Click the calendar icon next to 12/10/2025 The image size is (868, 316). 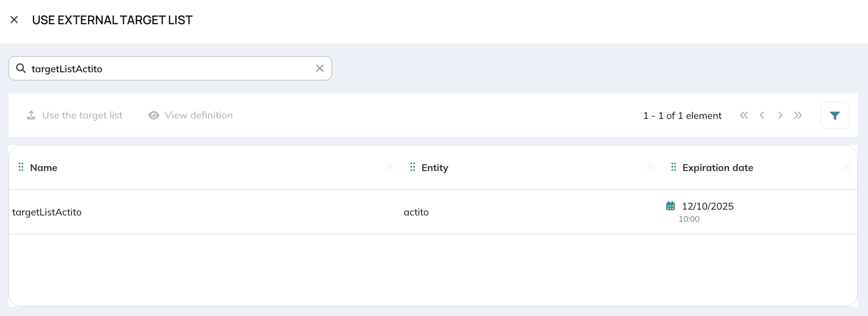point(670,206)
